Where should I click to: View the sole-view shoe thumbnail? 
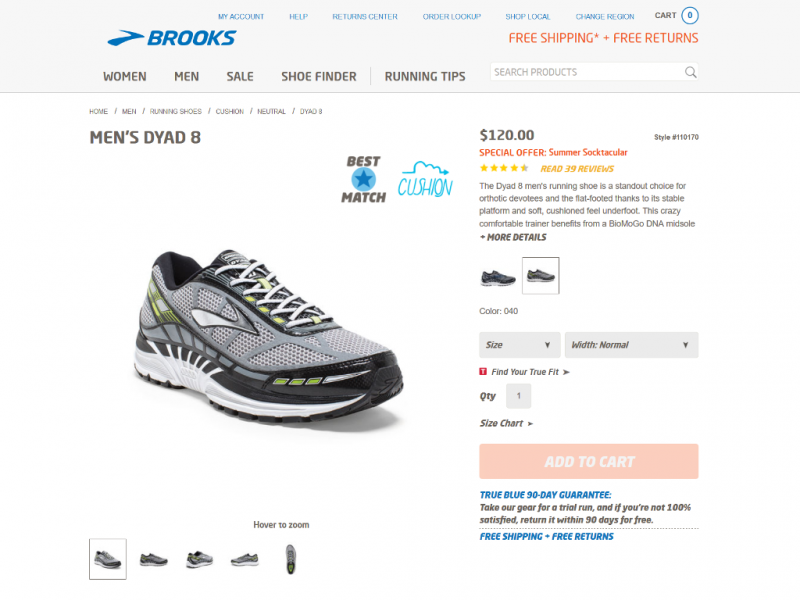(x=290, y=559)
